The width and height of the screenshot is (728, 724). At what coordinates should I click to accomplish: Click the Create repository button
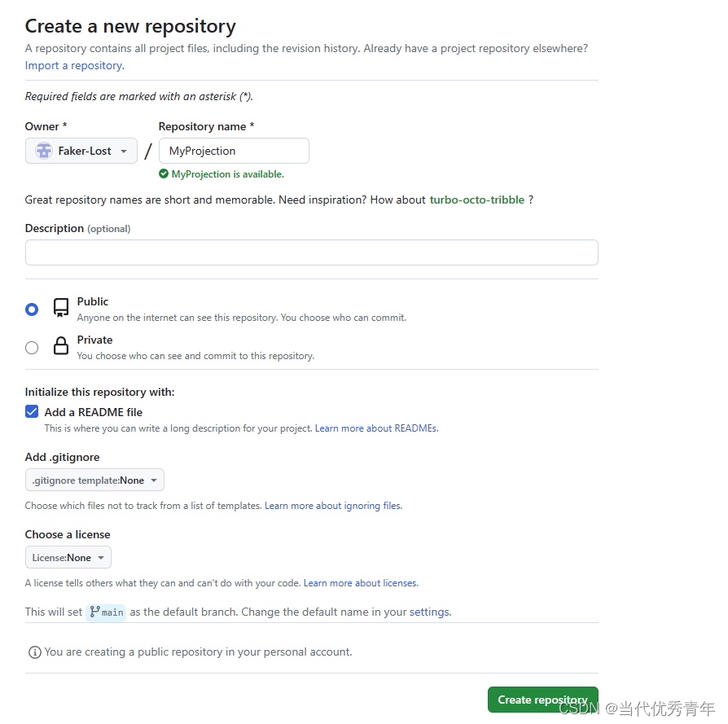pos(543,700)
